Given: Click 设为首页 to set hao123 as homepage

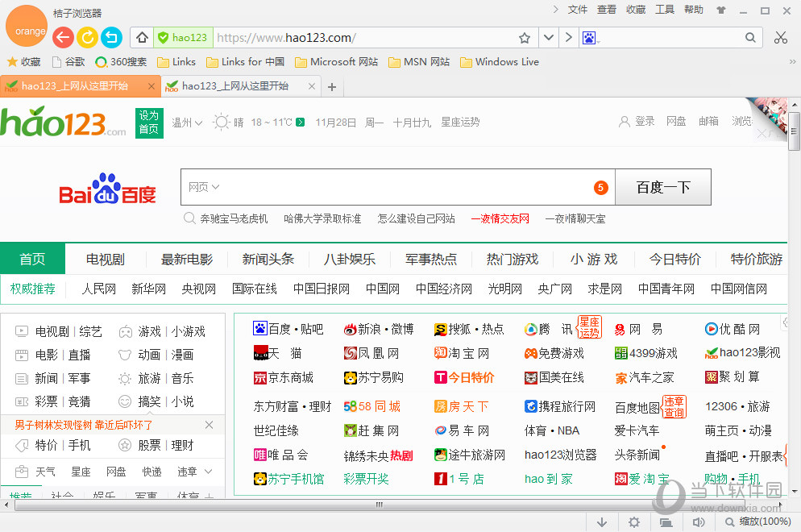Looking at the screenshot, I should click(148, 123).
